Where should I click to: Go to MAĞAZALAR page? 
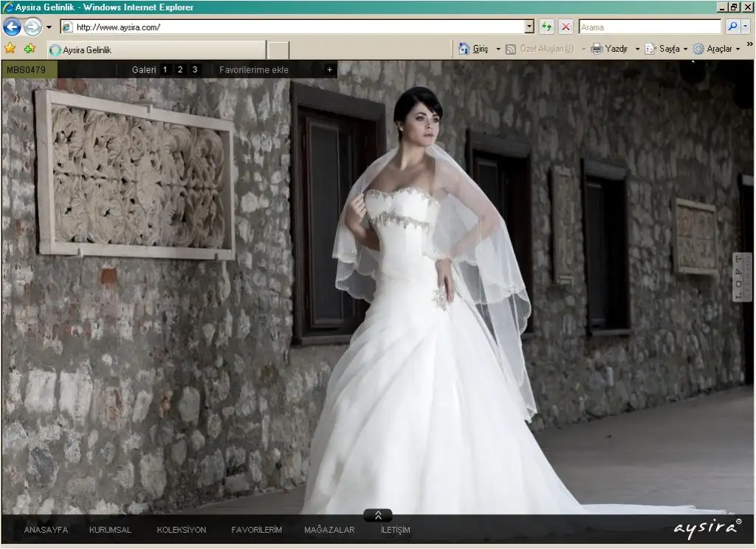[x=329, y=530]
